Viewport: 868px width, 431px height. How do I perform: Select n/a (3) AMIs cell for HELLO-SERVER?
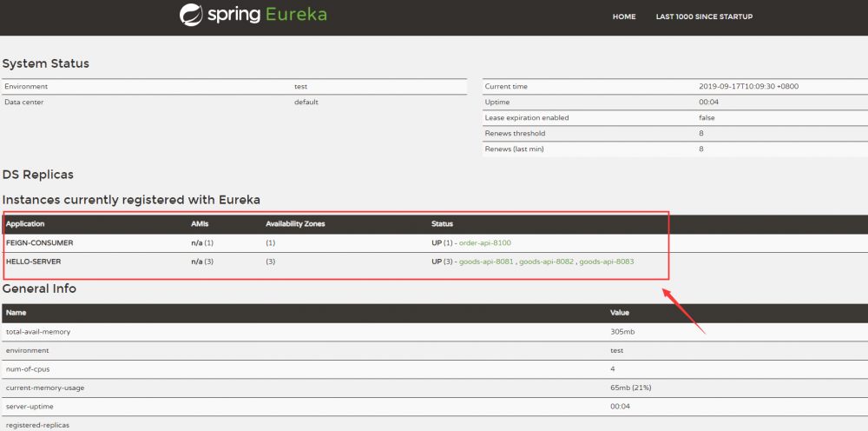[202, 262]
